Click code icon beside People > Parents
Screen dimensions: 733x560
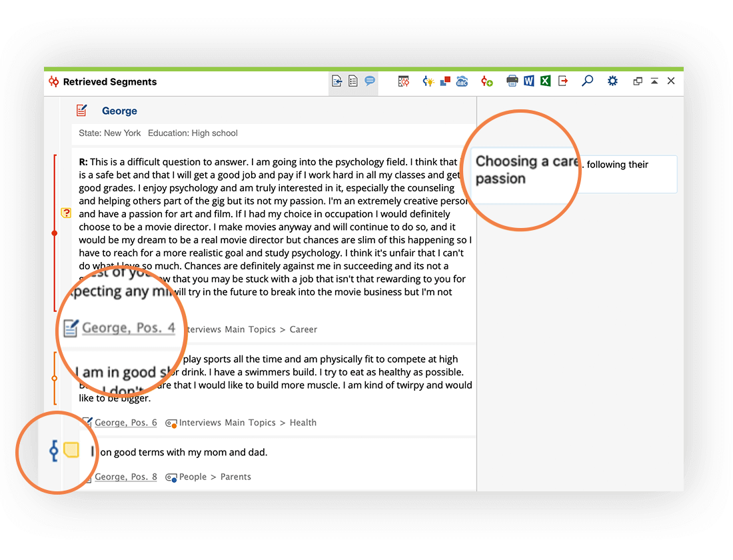point(171,477)
